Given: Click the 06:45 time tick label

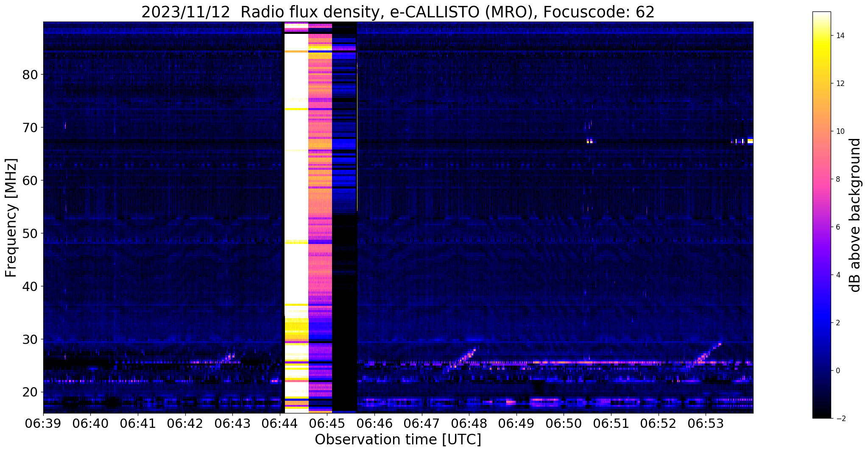Looking at the screenshot, I should pos(327,423).
